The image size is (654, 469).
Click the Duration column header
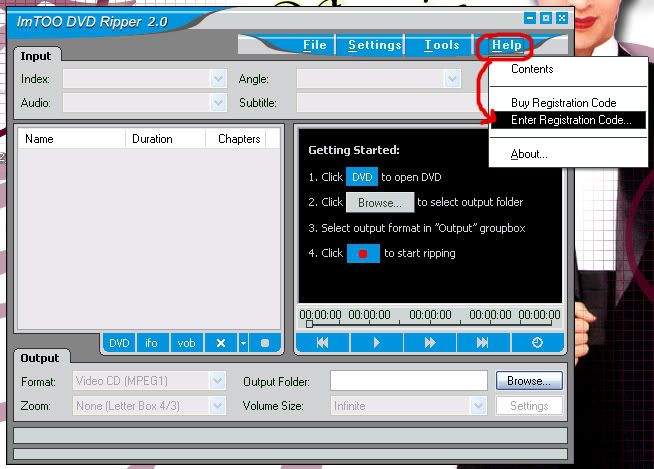pyautogui.click(x=165, y=139)
